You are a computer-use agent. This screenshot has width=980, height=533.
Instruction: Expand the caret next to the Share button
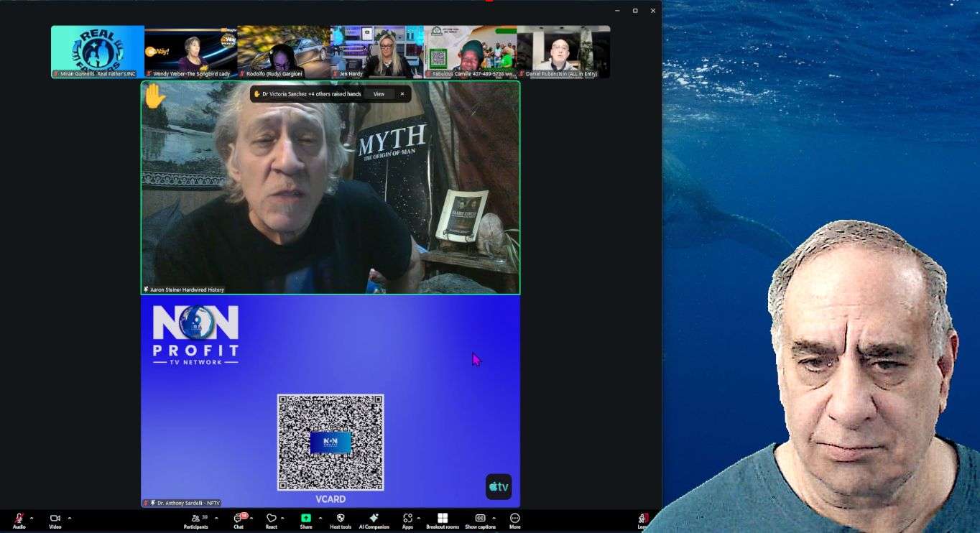pos(320,518)
